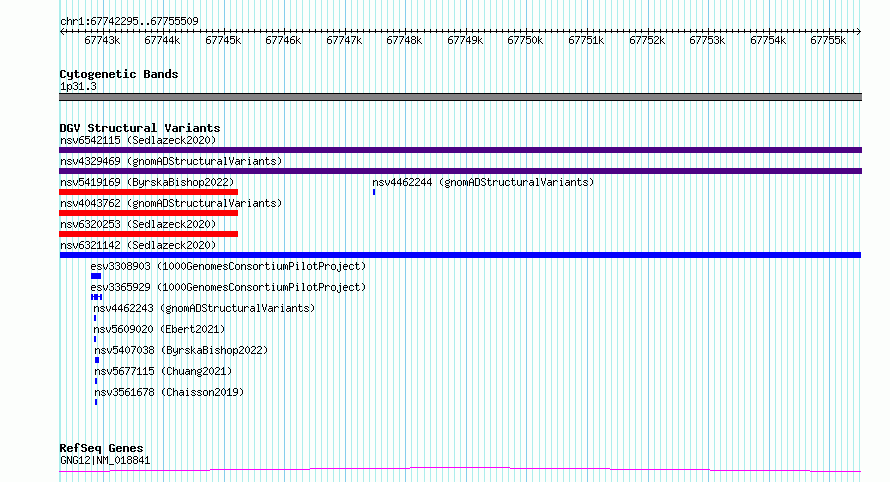890x482 pixels.
Task: Open variant nsv4462243 (gnomADStructuralVariants) label
Action: (x=204, y=308)
